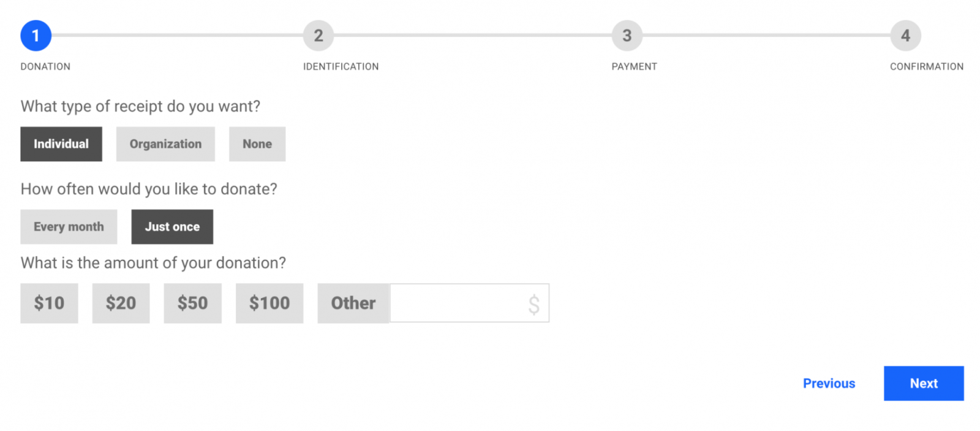Click the PAYMENT step label

pos(634,66)
